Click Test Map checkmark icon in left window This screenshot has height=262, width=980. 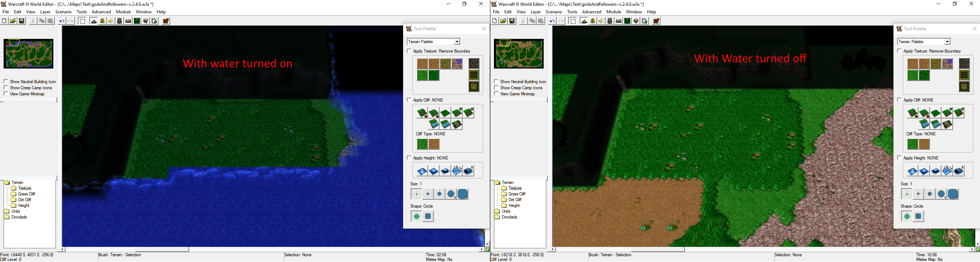[x=166, y=21]
